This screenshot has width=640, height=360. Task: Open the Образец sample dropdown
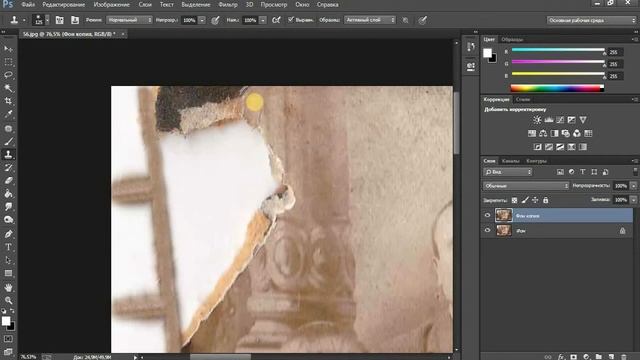coord(370,20)
